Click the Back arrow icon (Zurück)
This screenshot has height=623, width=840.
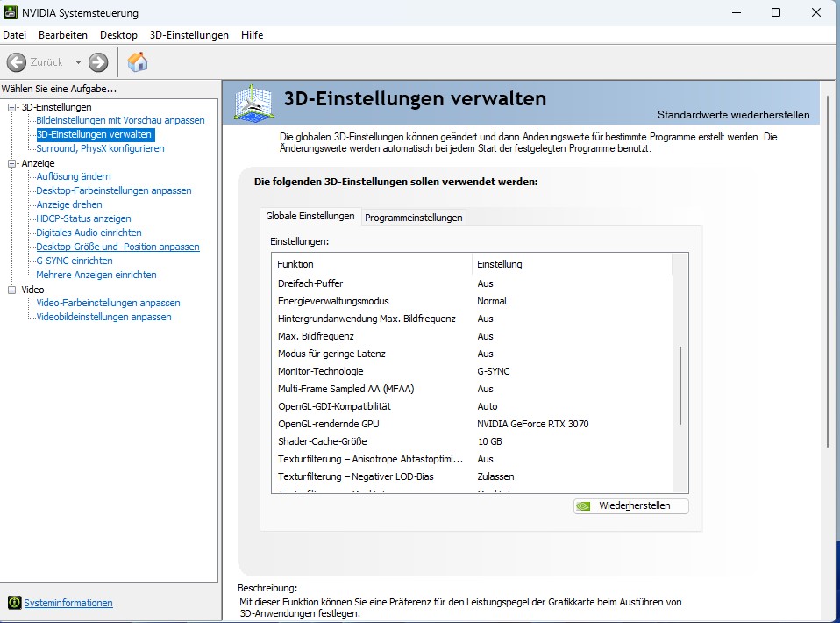coord(16,62)
